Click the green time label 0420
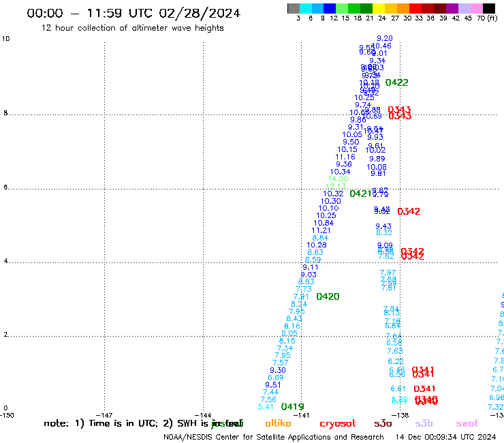The image size is (504, 443). click(328, 296)
